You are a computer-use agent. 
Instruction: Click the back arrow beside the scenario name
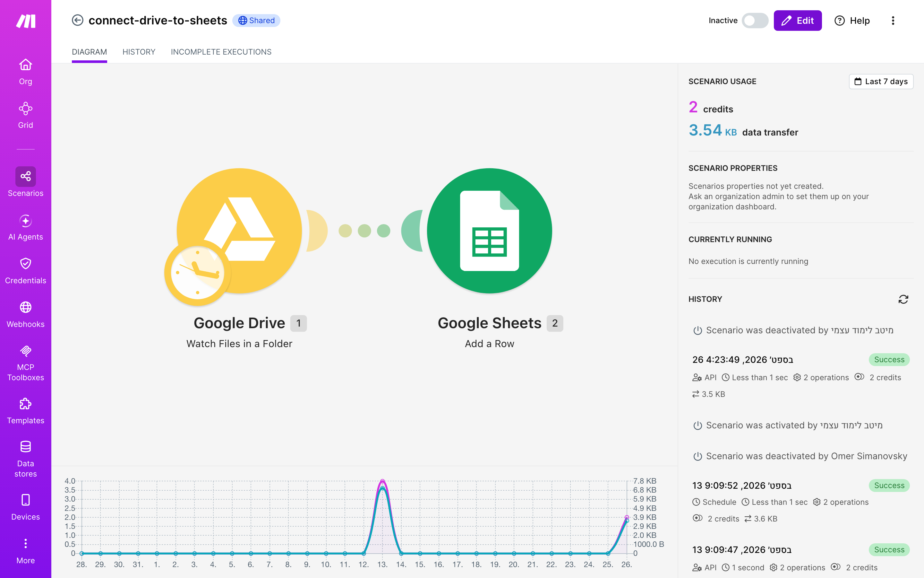pyautogui.click(x=78, y=20)
